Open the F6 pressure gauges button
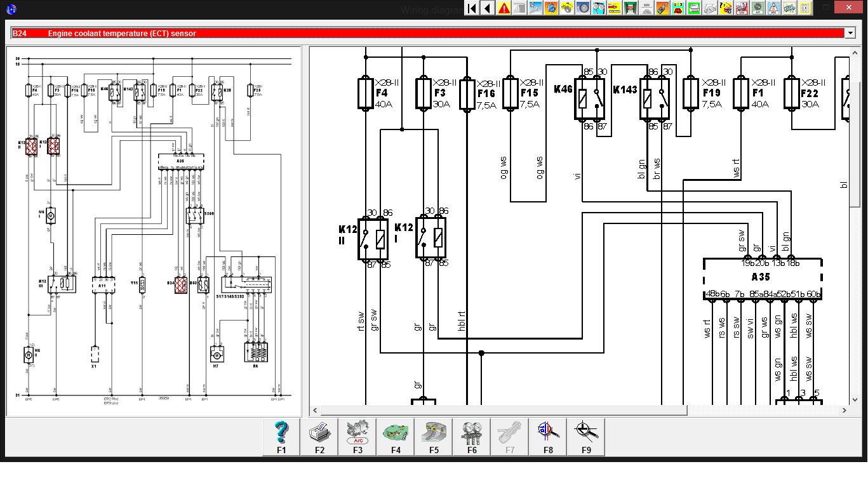 (472, 437)
